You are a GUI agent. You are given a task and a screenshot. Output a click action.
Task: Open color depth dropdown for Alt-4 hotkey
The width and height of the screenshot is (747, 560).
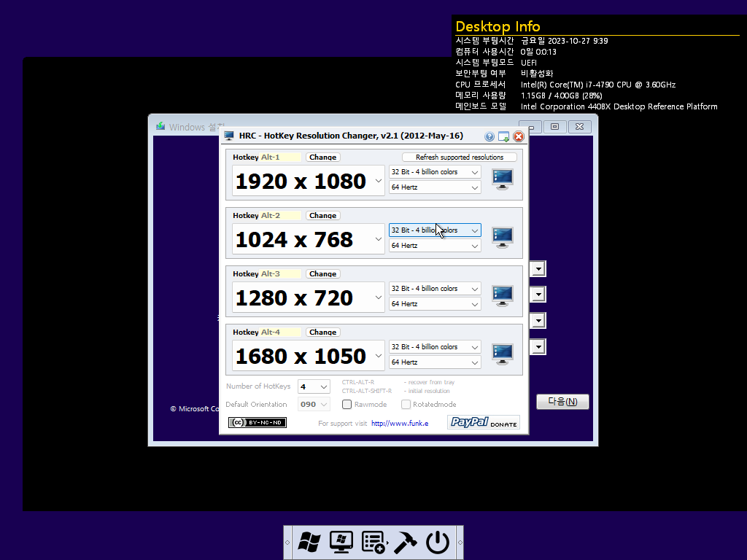pos(435,346)
